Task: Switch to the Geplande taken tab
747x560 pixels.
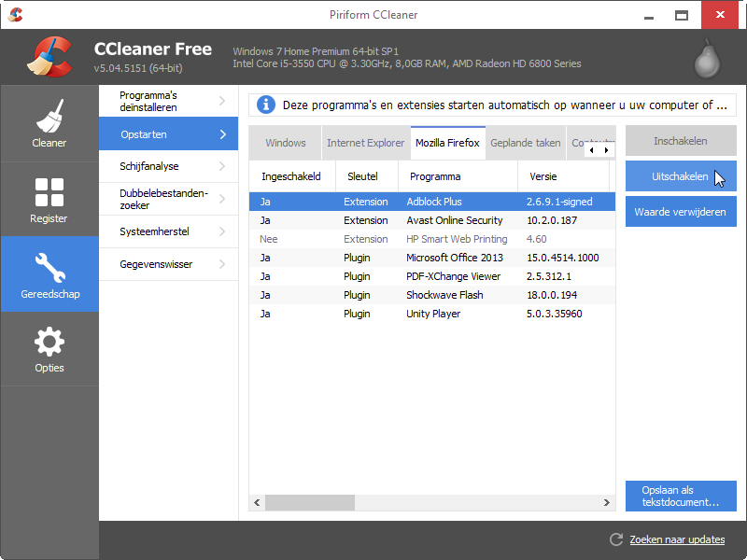Action: pyautogui.click(x=526, y=143)
